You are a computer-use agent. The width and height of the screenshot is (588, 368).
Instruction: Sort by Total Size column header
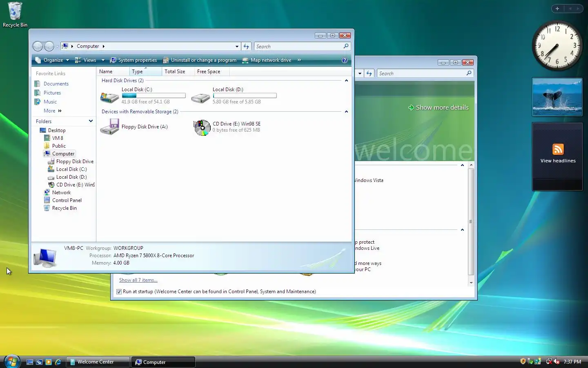point(178,72)
